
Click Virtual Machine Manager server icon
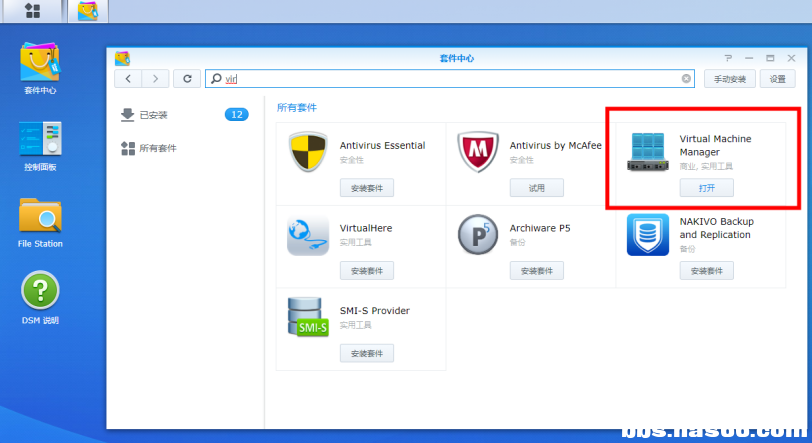point(647,152)
